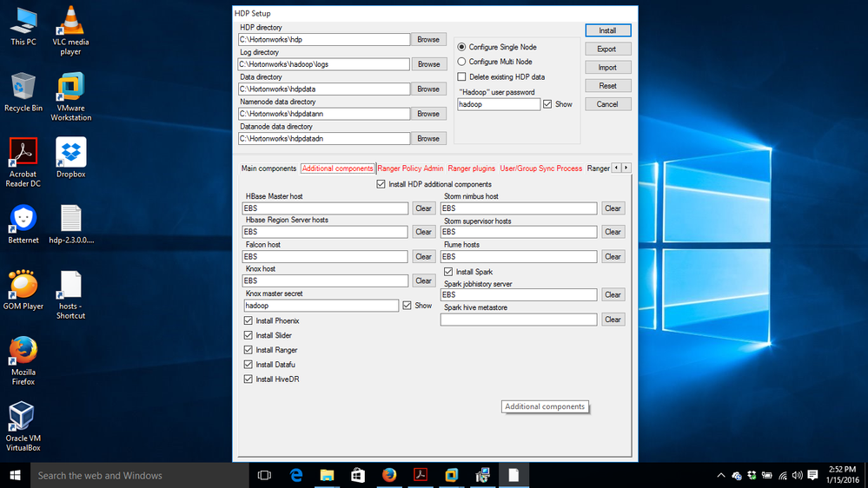Launch Acrobat Reader DC from desktop
Image resolution: width=868 pixels, height=488 pixels.
coord(23,154)
